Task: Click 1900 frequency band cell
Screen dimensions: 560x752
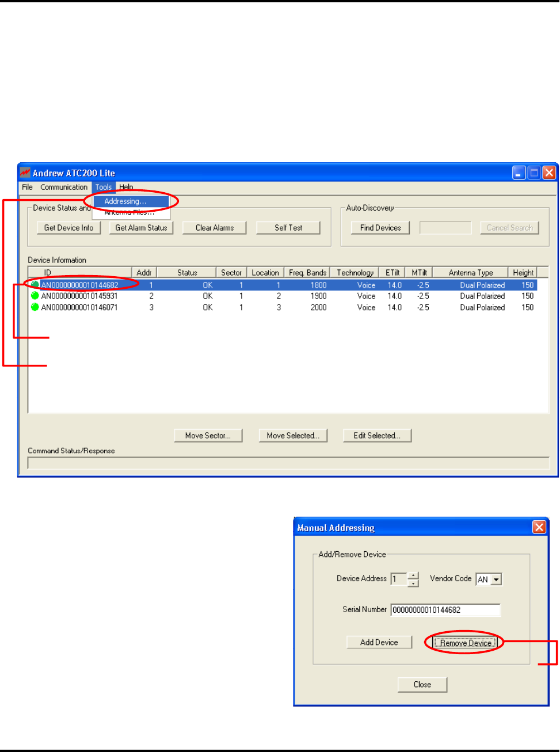Action: pyautogui.click(x=318, y=296)
